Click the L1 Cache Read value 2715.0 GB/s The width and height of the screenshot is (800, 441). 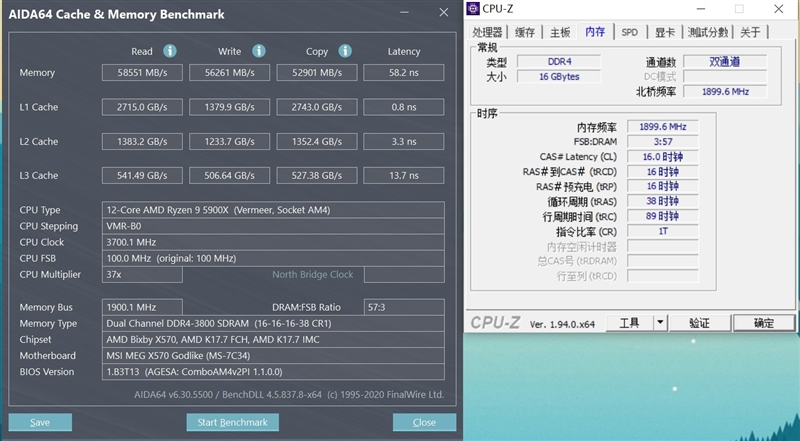(x=142, y=107)
